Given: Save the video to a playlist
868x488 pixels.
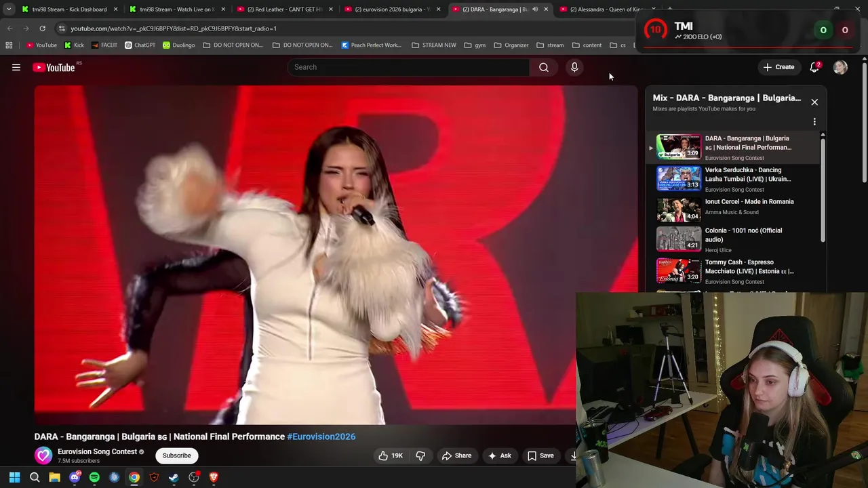Looking at the screenshot, I should coord(540,455).
